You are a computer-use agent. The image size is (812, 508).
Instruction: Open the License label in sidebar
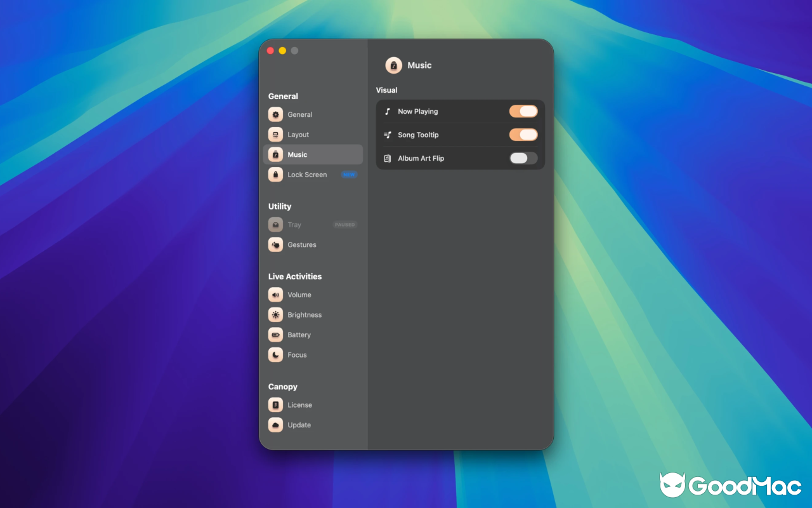299,405
